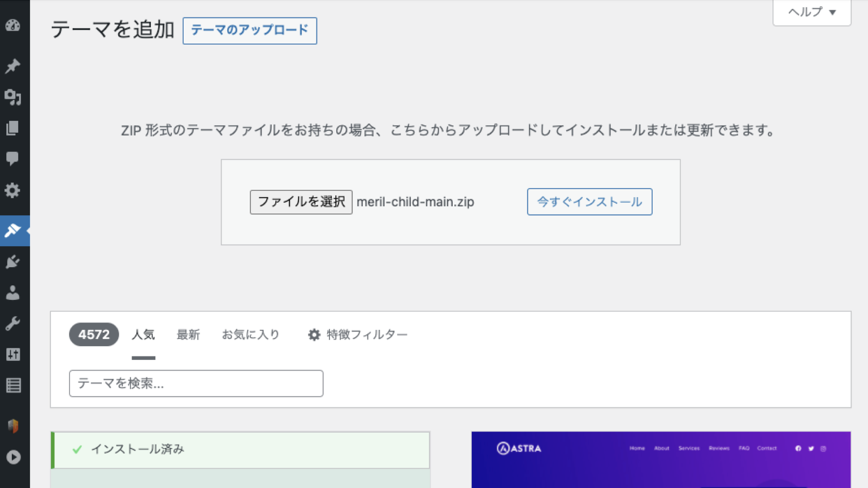868x488 pixels.
Task: Click the Pages sidebar icon
Action: coord(14,128)
